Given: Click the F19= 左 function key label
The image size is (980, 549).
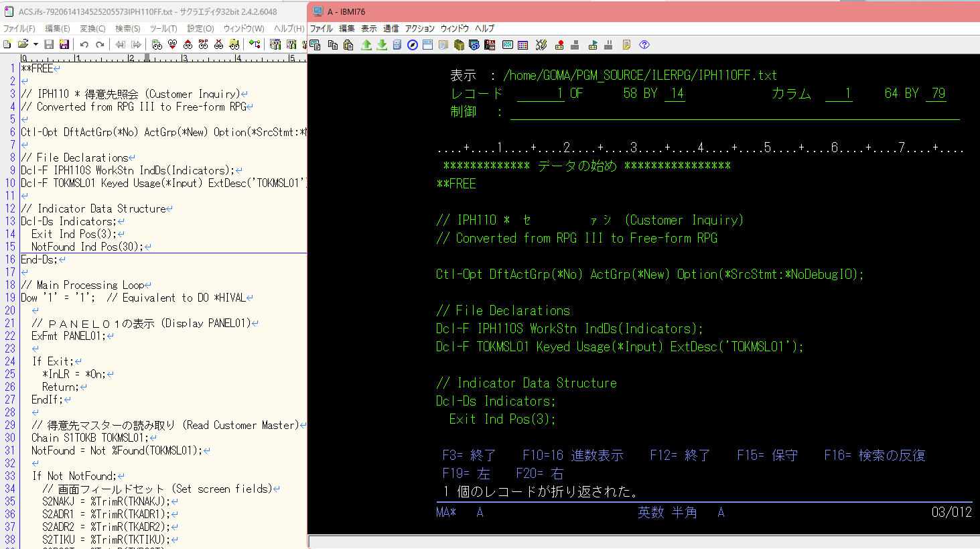Looking at the screenshot, I should click(x=466, y=473).
